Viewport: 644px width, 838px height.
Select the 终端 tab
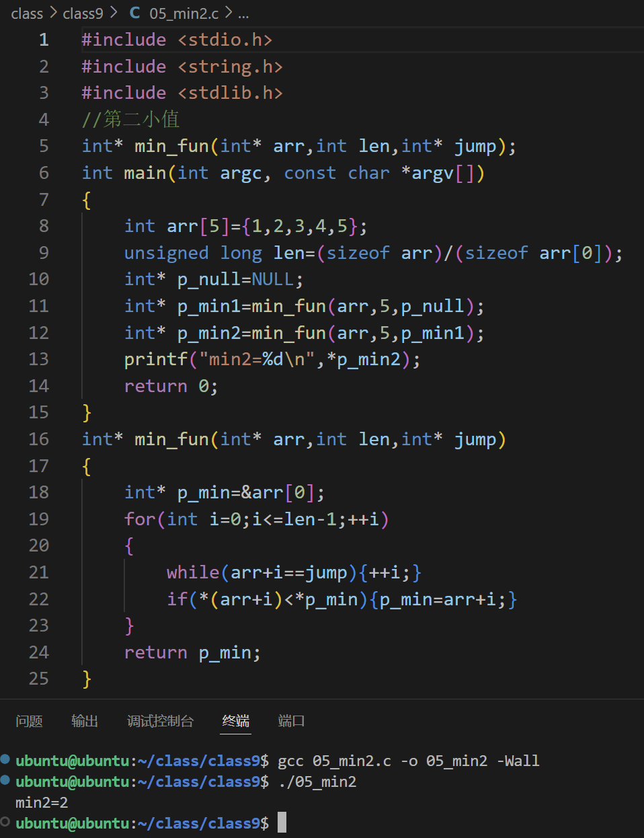235,720
